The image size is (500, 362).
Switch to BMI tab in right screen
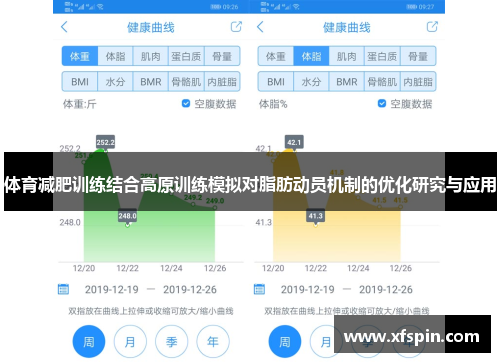[x=276, y=82]
